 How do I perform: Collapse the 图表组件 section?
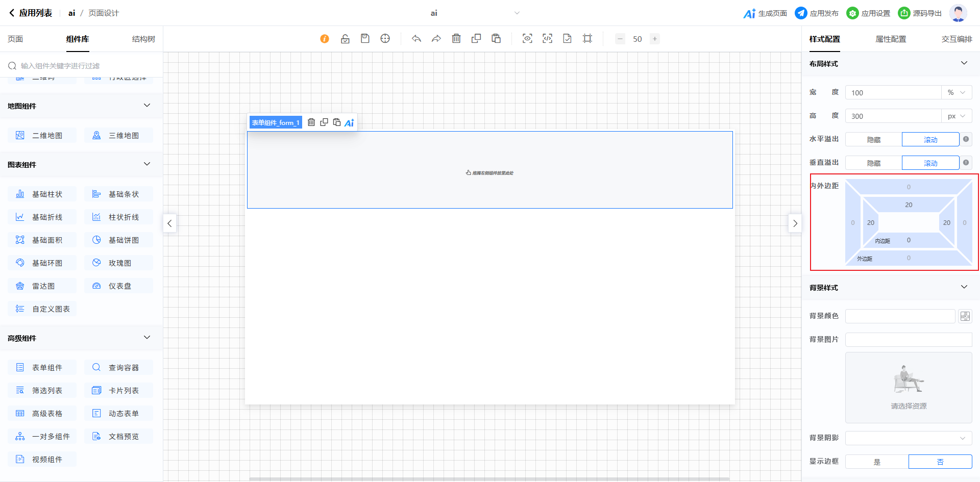coord(147,164)
